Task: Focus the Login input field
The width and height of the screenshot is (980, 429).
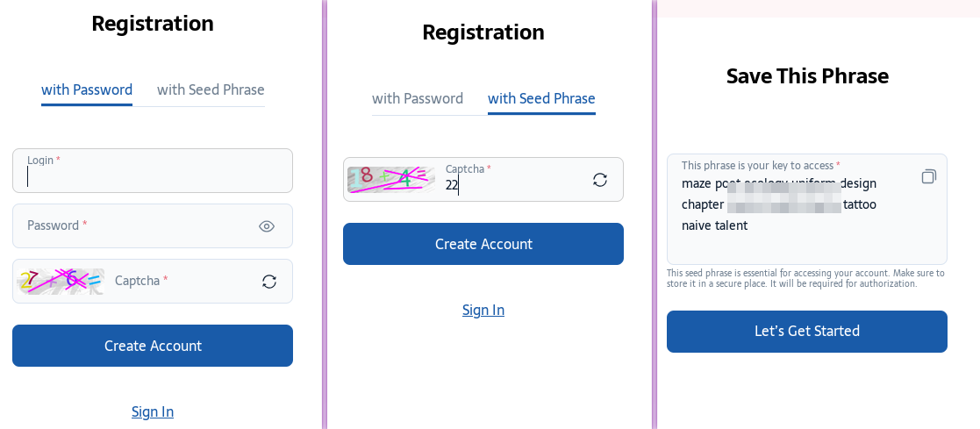Action: (x=153, y=171)
